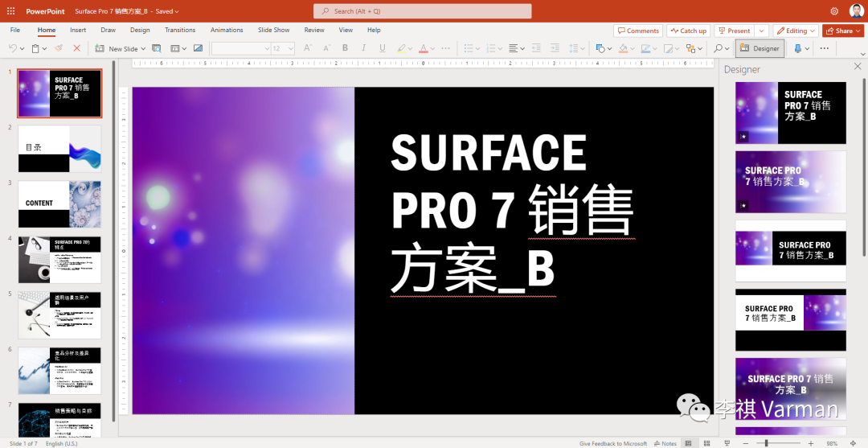Click the Dictate microphone icon
The height and width of the screenshot is (448, 868).
click(x=798, y=49)
